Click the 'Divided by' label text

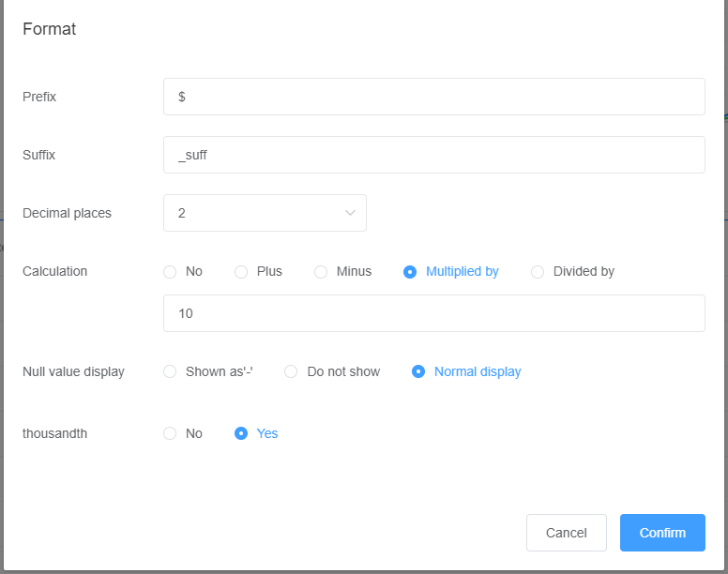click(584, 271)
